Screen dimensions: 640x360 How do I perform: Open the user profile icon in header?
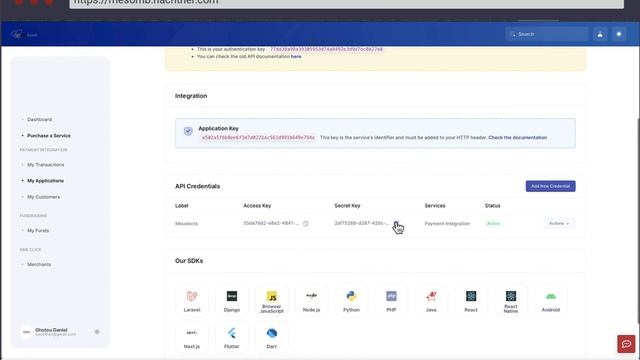600,34
